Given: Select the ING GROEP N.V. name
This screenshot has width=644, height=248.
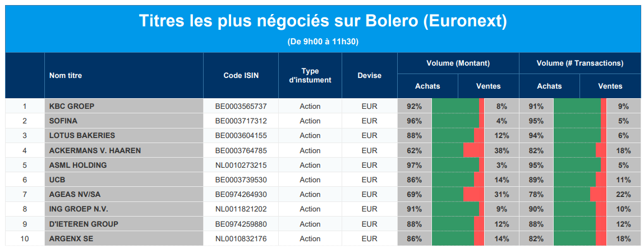Looking at the screenshot, I should 79,209.
